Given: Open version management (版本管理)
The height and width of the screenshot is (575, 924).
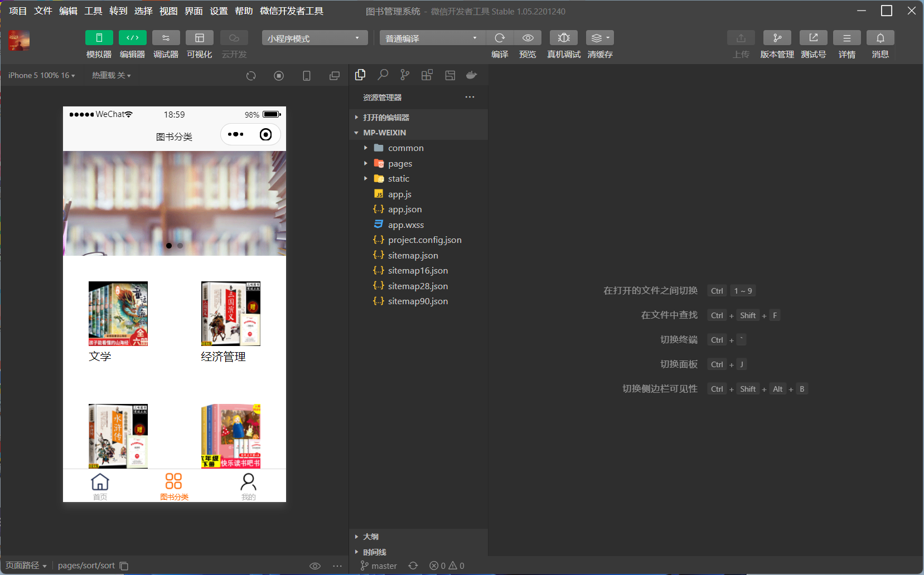Looking at the screenshot, I should [x=777, y=38].
